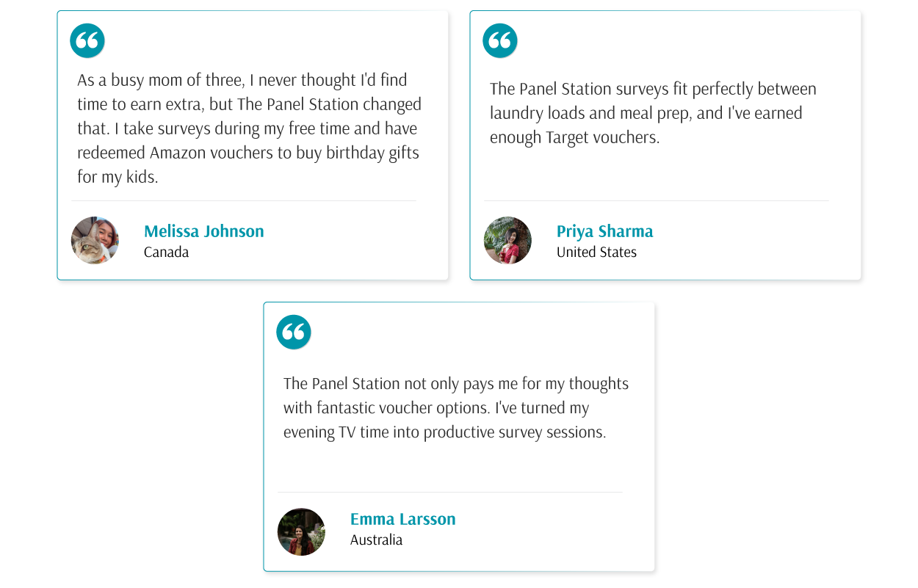918x588 pixels.
Task: Select the name Melissa Johnson
Action: coord(204,231)
